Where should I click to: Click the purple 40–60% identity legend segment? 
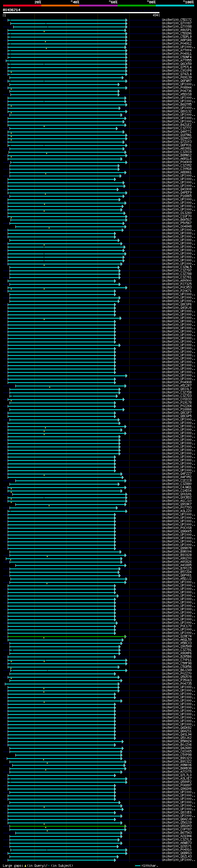(x=98, y=6)
